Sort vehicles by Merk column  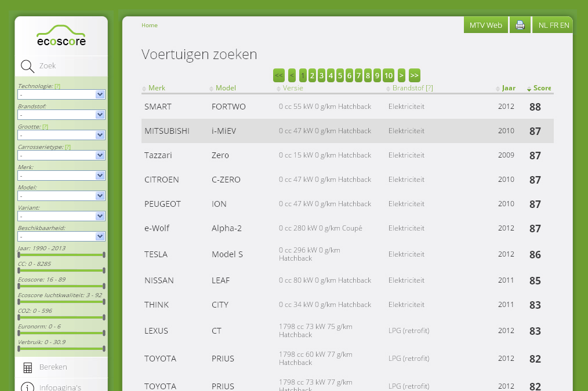(157, 88)
